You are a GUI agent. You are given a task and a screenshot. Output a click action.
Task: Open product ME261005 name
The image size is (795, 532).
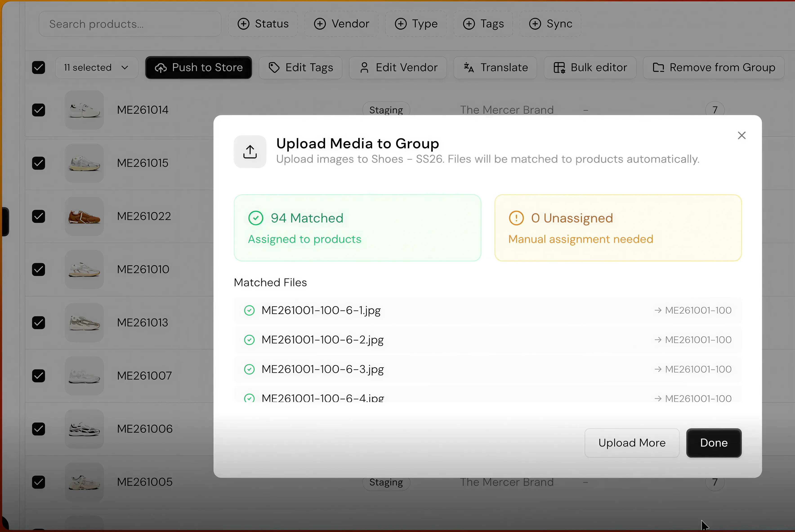point(145,482)
